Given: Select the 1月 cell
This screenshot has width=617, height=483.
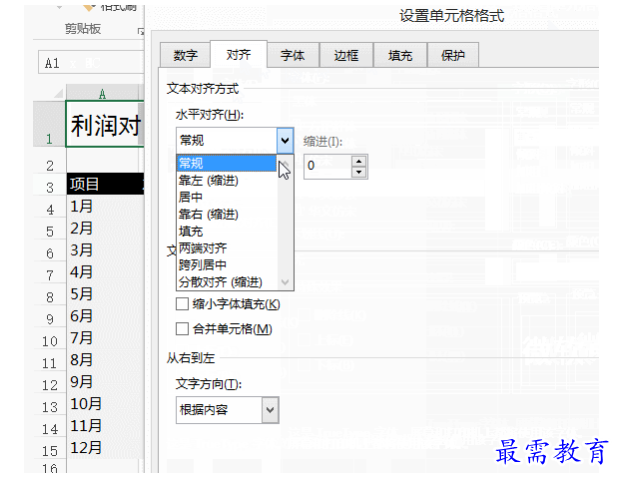Looking at the screenshot, I should (x=105, y=206).
